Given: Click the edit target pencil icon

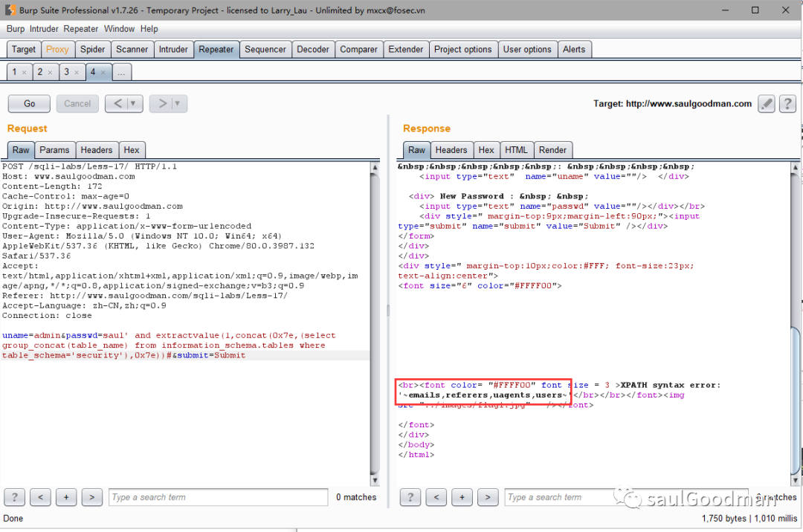Looking at the screenshot, I should pyautogui.click(x=766, y=104).
